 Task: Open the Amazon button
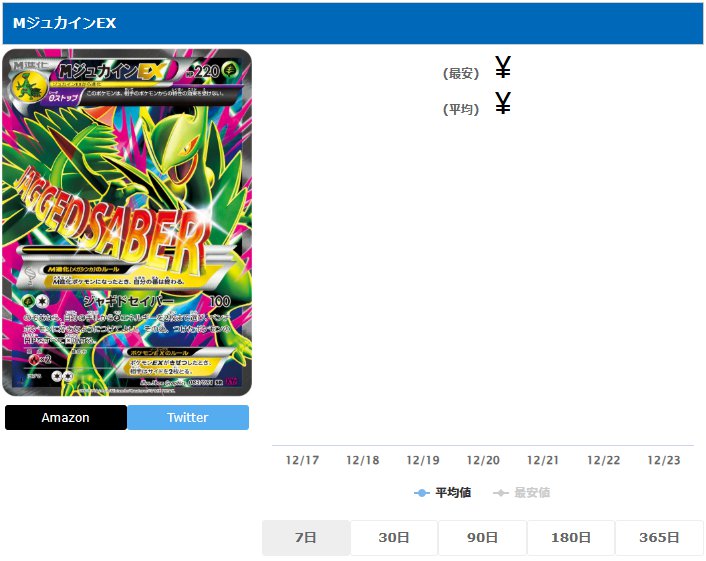[x=66, y=417]
